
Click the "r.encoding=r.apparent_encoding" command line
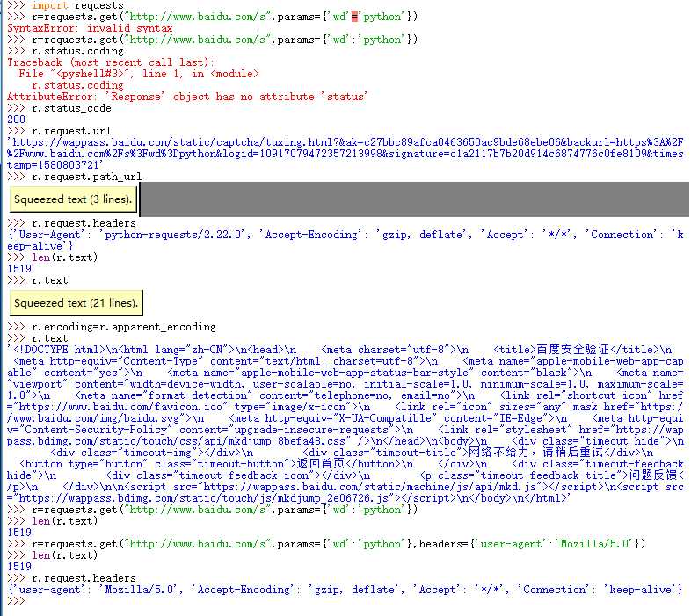coord(124,328)
